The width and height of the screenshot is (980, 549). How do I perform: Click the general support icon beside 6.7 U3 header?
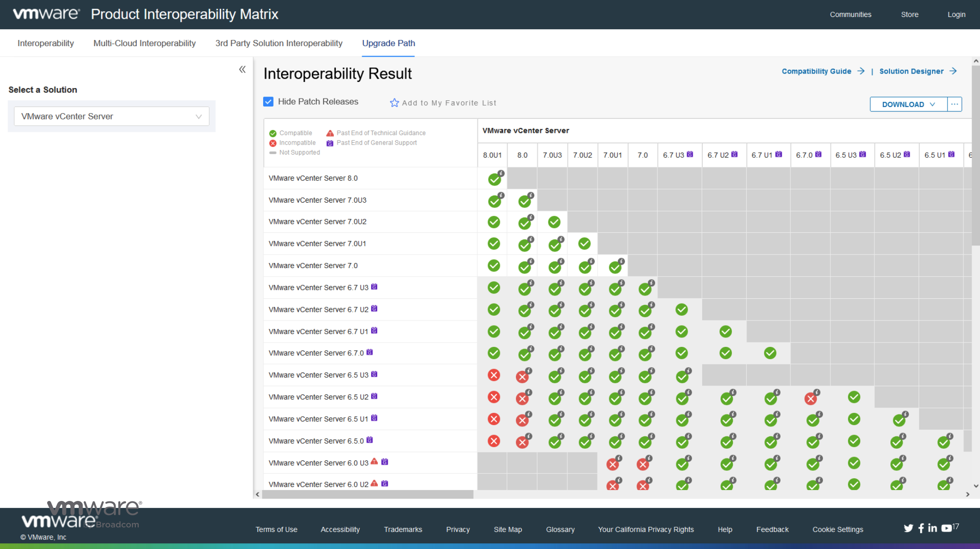pyautogui.click(x=690, y=154)
